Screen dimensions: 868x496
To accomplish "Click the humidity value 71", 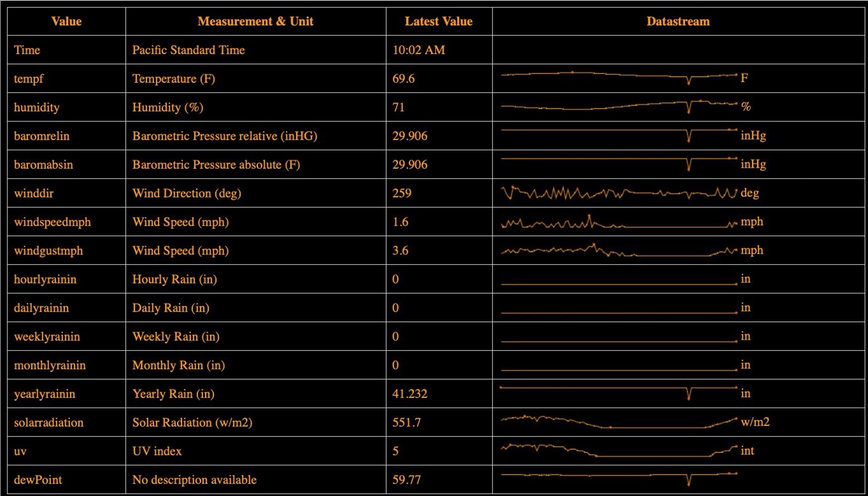I will click(398, 108).
